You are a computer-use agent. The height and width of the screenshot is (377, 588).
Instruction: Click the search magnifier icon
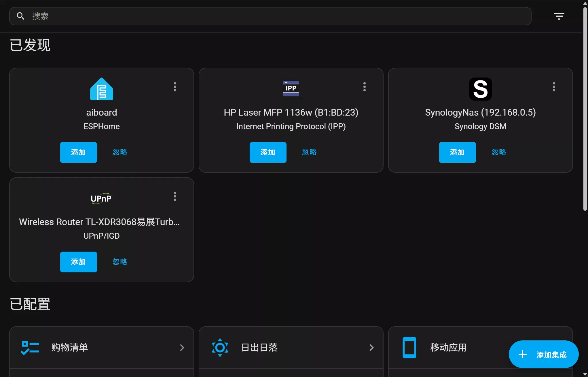pos(20,16)
